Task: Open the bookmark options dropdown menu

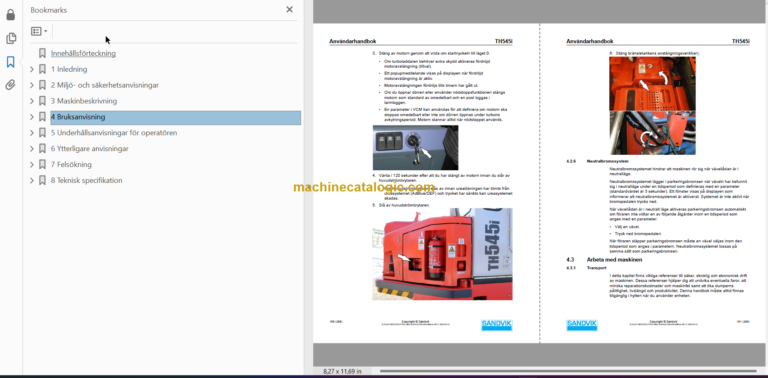Action: 39,31
